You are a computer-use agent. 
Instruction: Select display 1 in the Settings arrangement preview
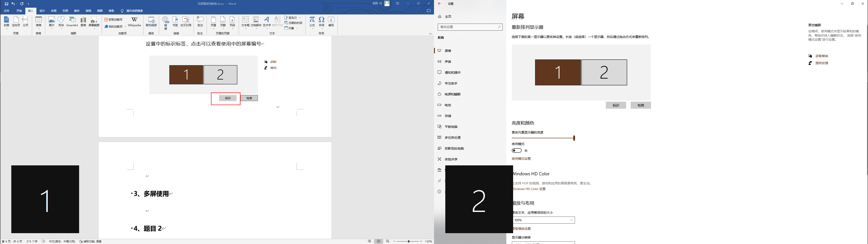558,73
